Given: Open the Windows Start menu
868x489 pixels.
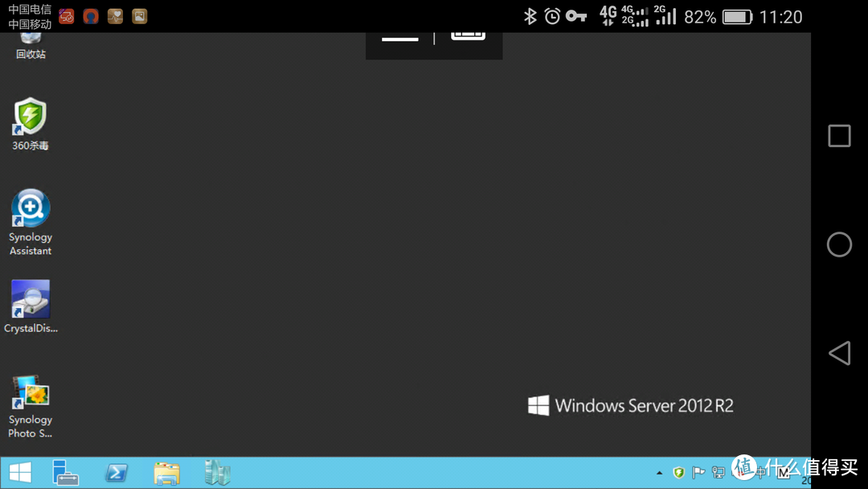Looking at the screenshot, I should click(x=19, y=473).
